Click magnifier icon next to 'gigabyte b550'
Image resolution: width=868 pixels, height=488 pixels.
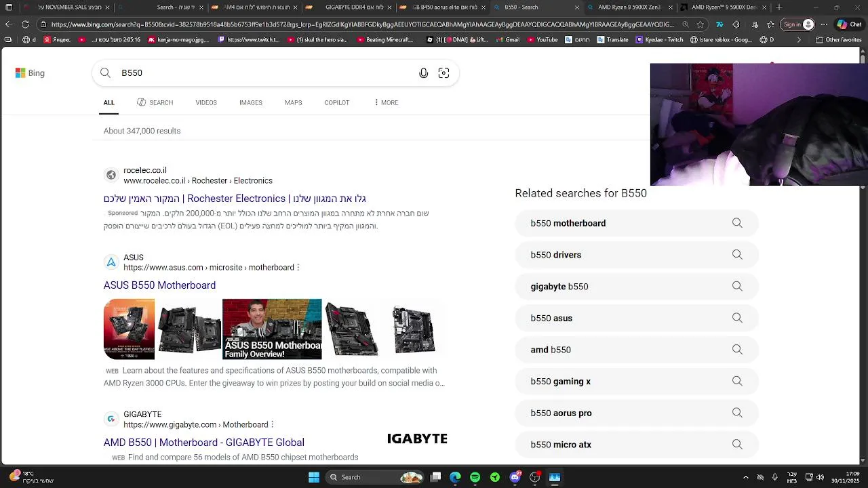pyautogui.click(x=737, y=286)
